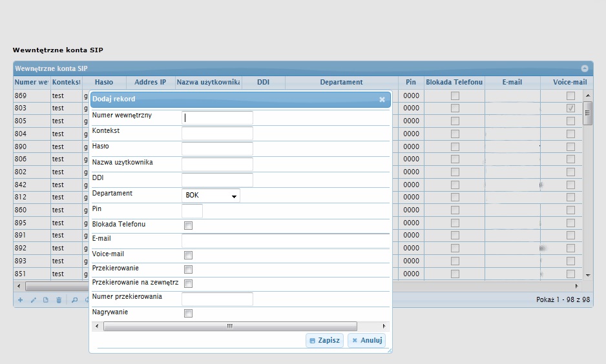Click the Nazwa użytkownika column header
Image resolution: width=606 pixels, height=364 pixels.
coord(208,82)
